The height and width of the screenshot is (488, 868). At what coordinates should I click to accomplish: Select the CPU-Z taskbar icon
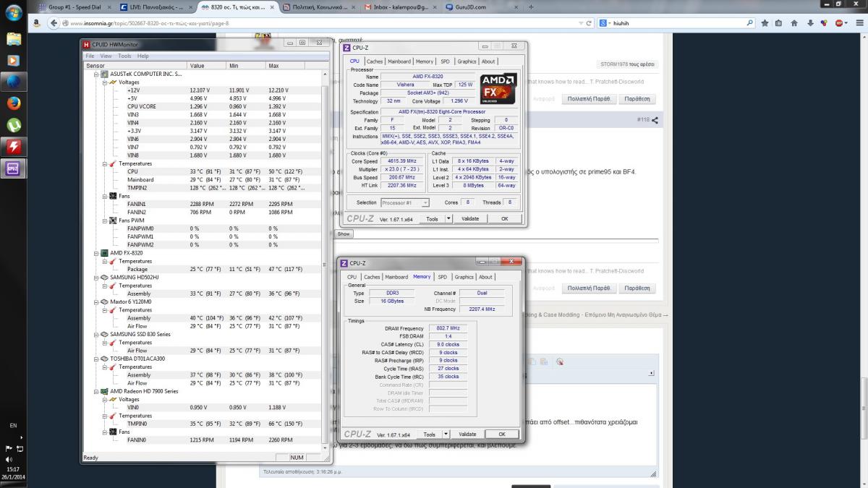[13, 169]
